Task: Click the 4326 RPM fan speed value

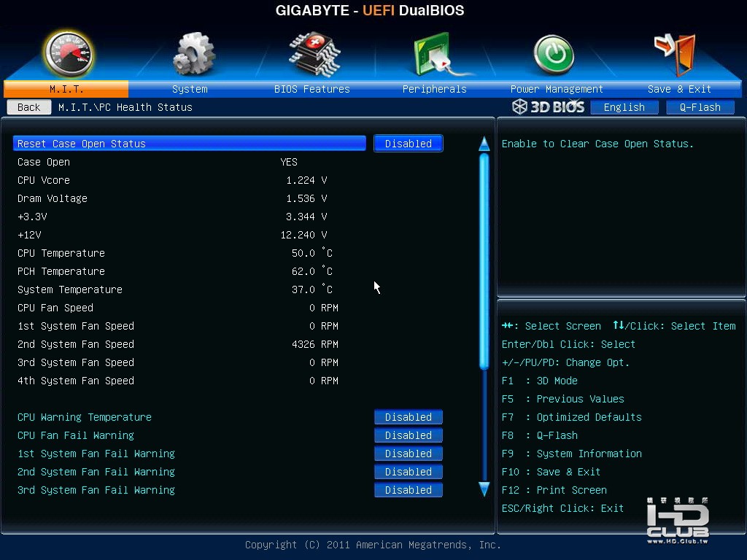Action: click(315, 344)
